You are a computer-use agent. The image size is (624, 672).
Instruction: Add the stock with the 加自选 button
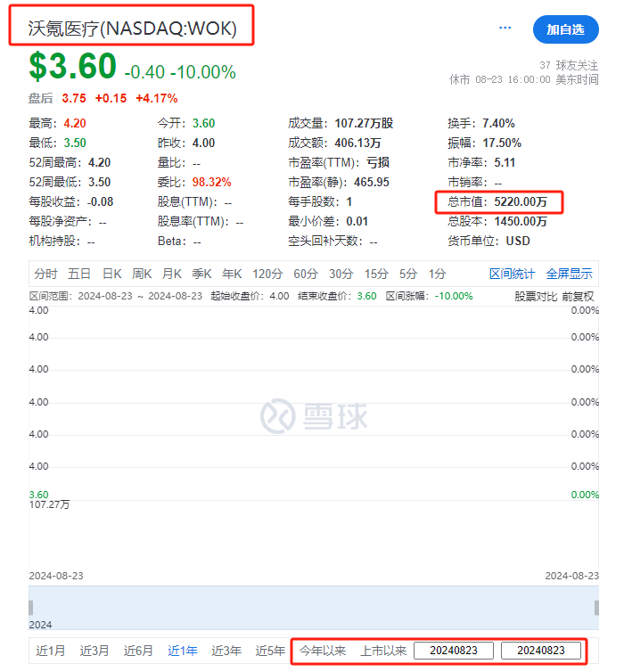point(565,29)
